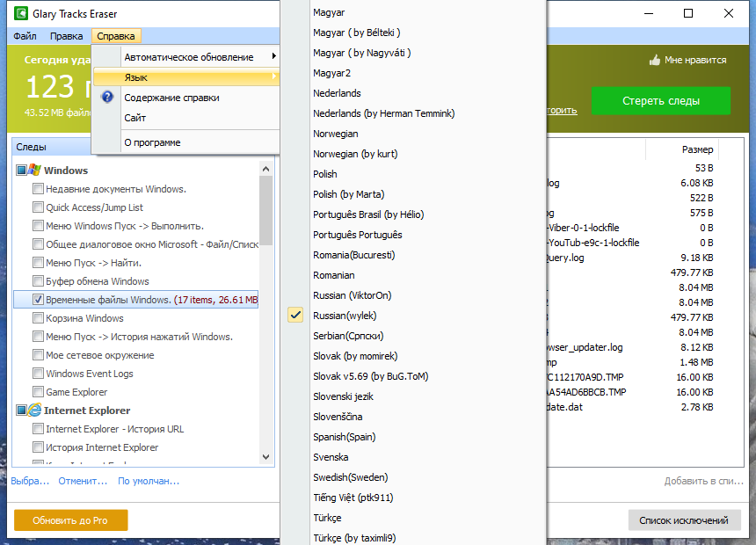Click Добавить в спи… link
Screen dimensions: 756x545
[x=704, y=481]
